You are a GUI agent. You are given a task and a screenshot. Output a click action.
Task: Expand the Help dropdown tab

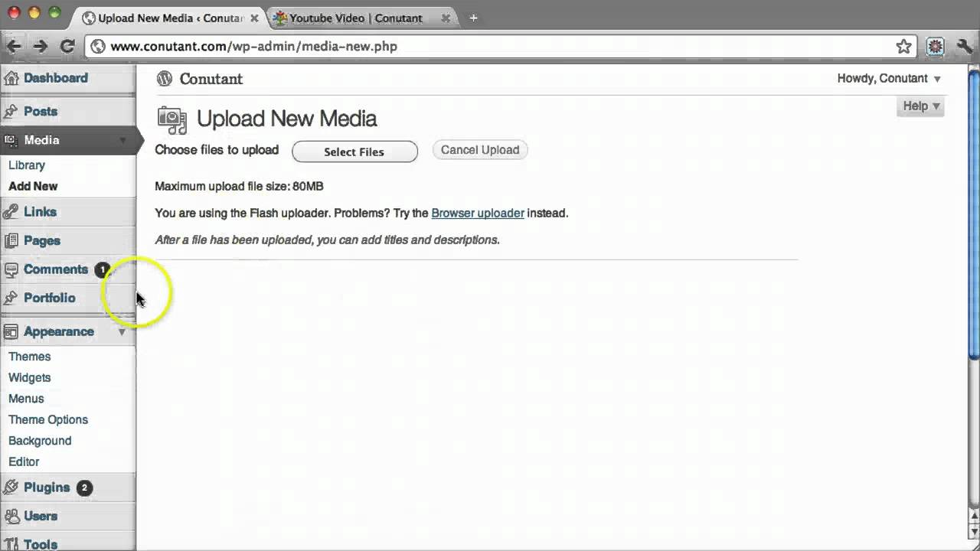pos(920,106)
